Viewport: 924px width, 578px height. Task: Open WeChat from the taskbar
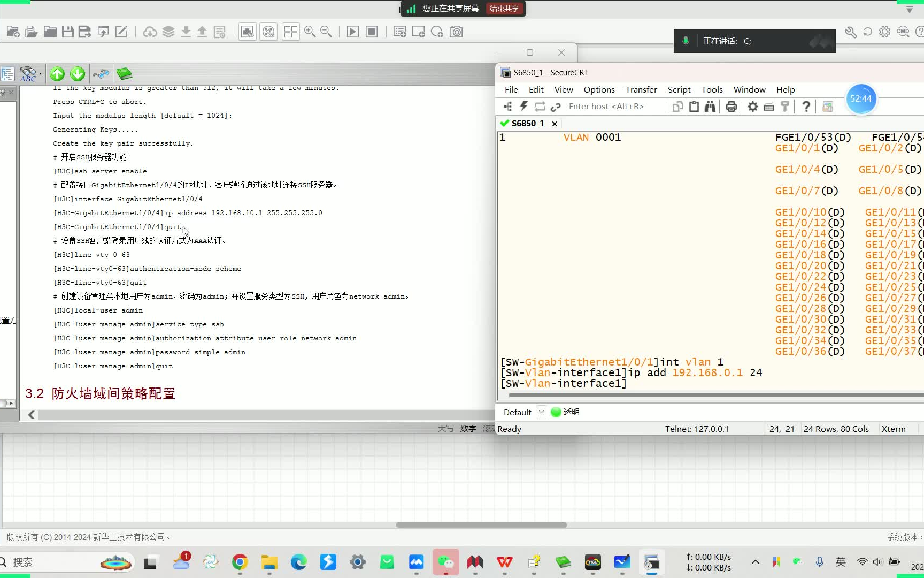445,562
